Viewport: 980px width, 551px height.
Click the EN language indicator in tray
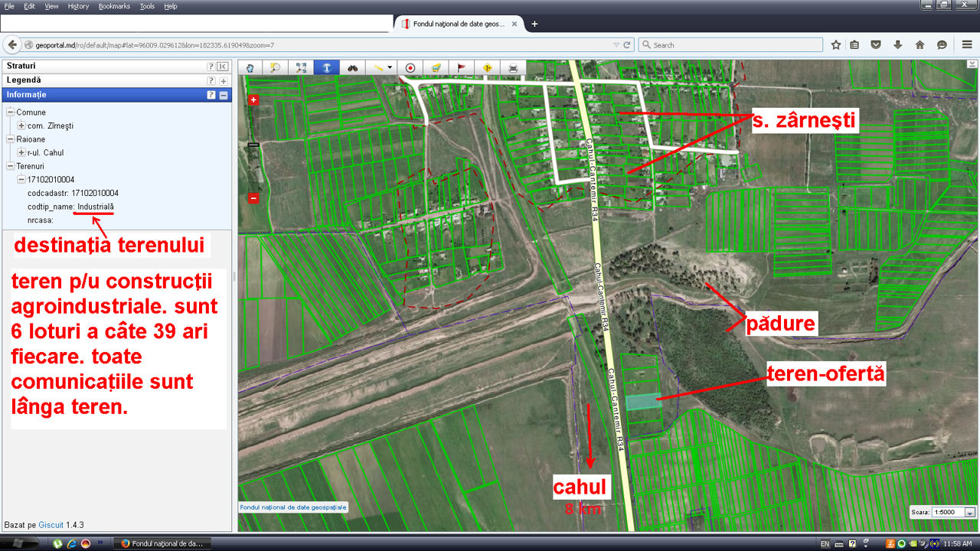coord(825,543)
